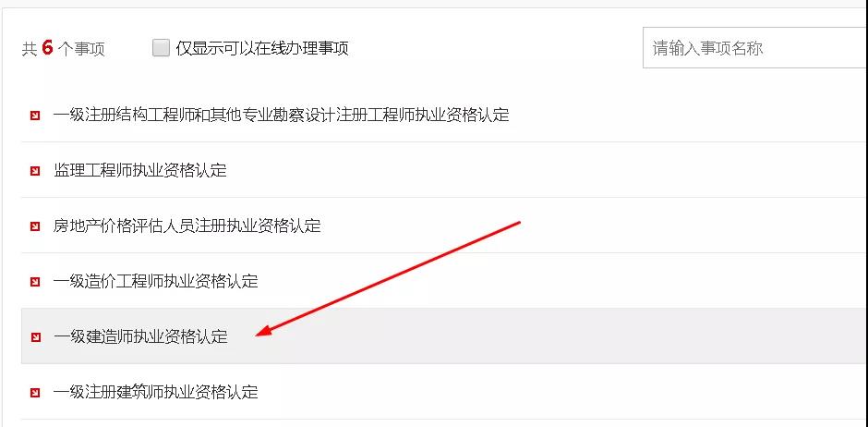Screen dimensions: 868x427
Task: Click red arrow icon beside 一级建造师执业资格认定
Action: [35, 336]
